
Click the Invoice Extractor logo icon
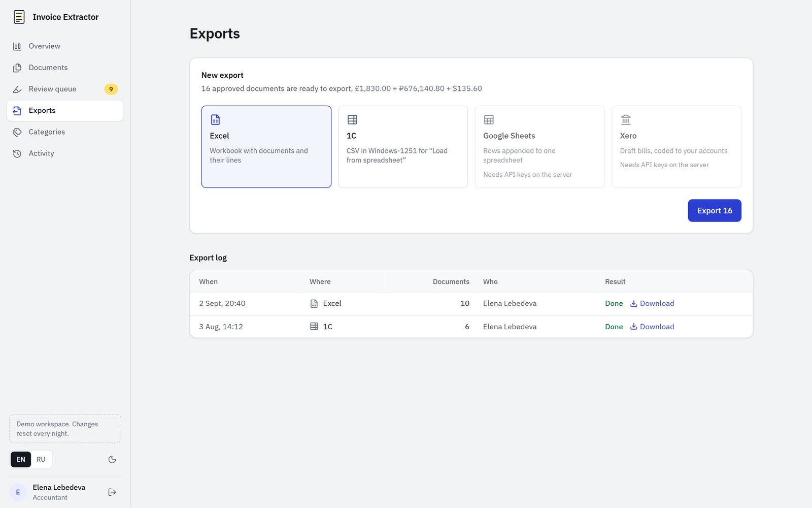[19, 17]
